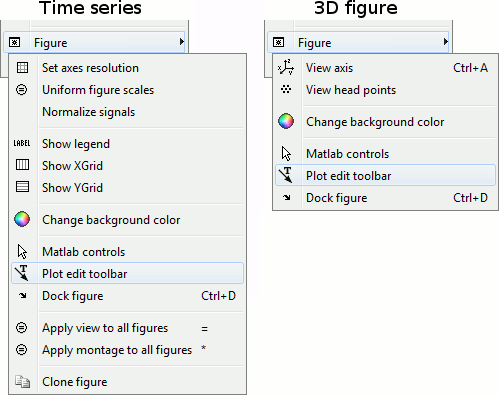
Task: Click color wheel in Time series menu
Action: click(x=22, y=219)
